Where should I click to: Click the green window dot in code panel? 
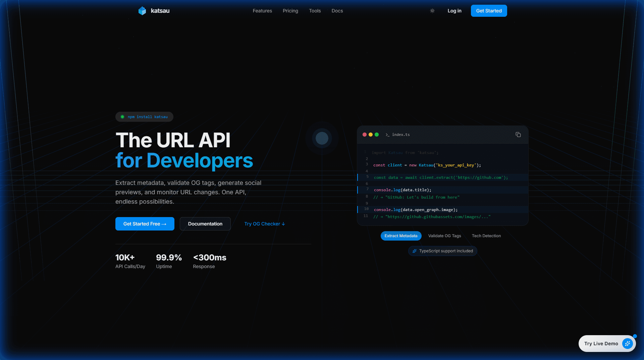pos(377,135)
